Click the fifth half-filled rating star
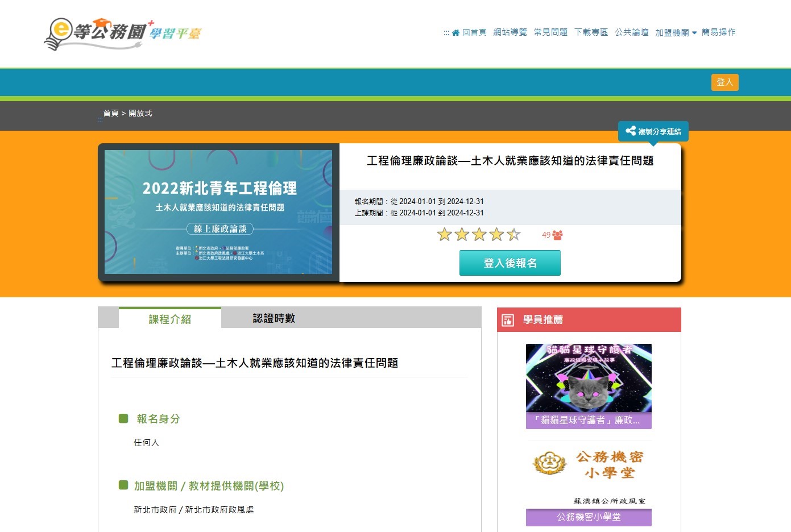The image size is (791, 532). [x=513, y=234]
